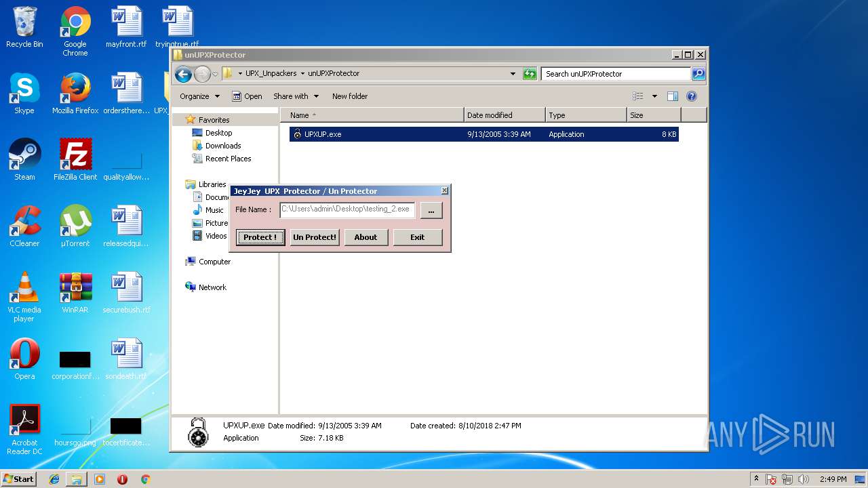Open Internet Explorer in taskbar
This screenshot has width=868, height=488.
[x=54, y=479]
